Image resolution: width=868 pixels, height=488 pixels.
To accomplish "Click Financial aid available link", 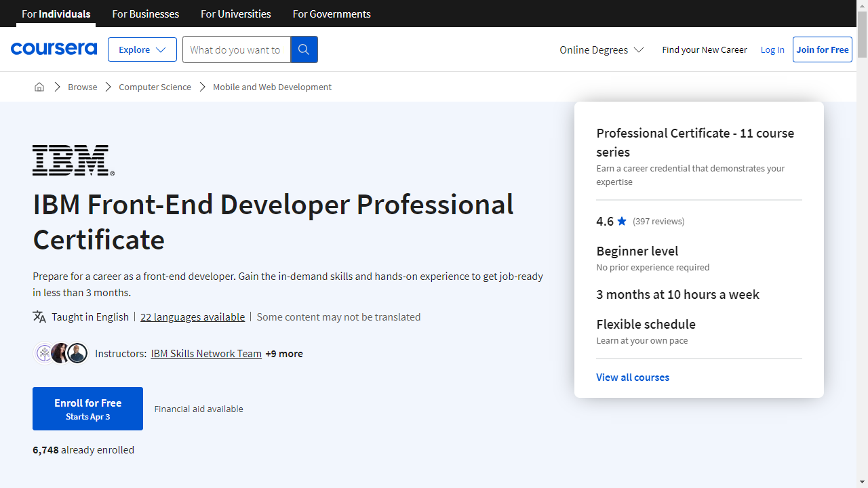I will pyautogui.click(x=199, y=409).
